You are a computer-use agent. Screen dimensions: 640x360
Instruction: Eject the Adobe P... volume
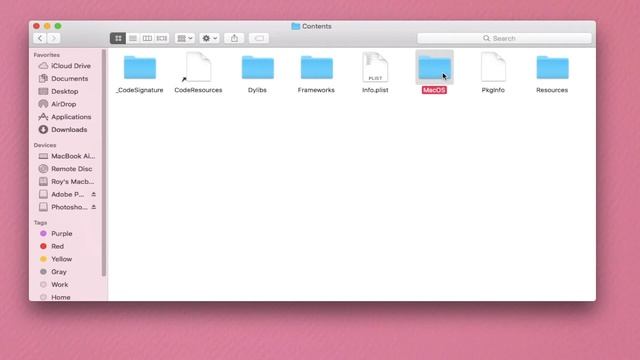coord(93,194)
